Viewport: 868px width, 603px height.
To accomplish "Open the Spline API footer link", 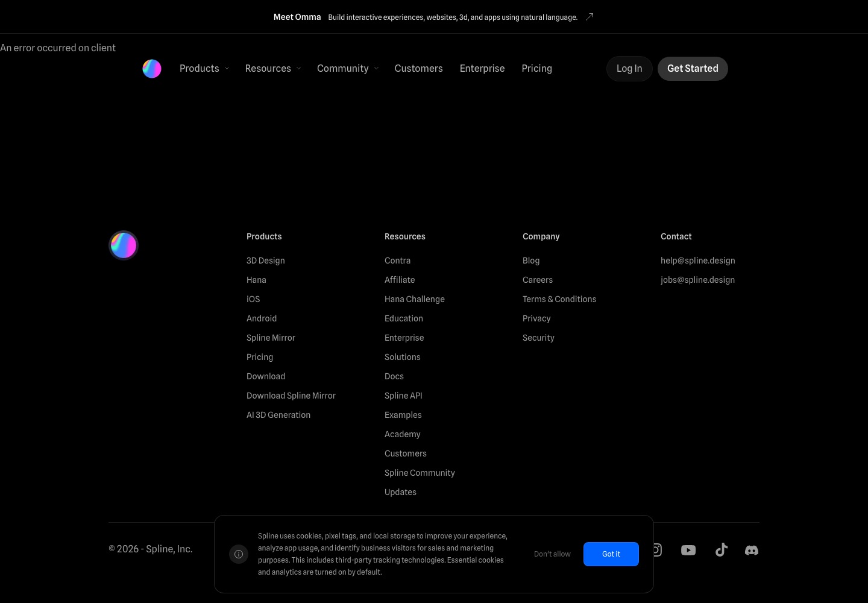I will pyautogui.click(x=404, y=396).
